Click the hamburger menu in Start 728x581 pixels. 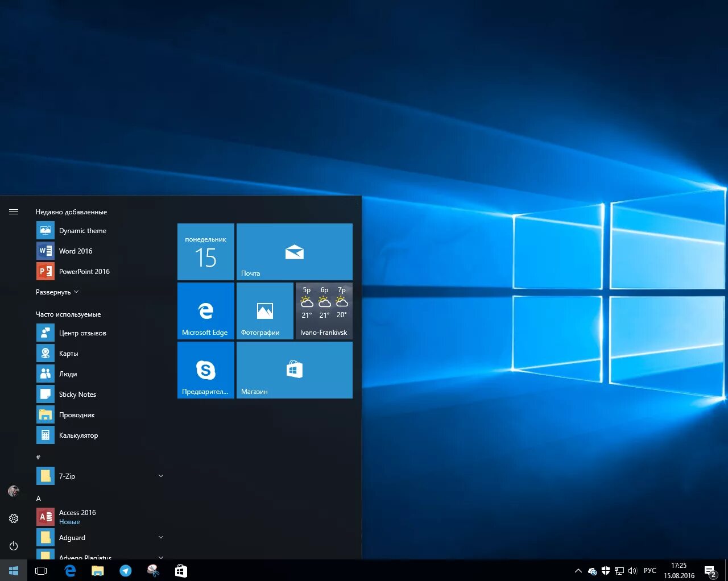coord(14,211)
